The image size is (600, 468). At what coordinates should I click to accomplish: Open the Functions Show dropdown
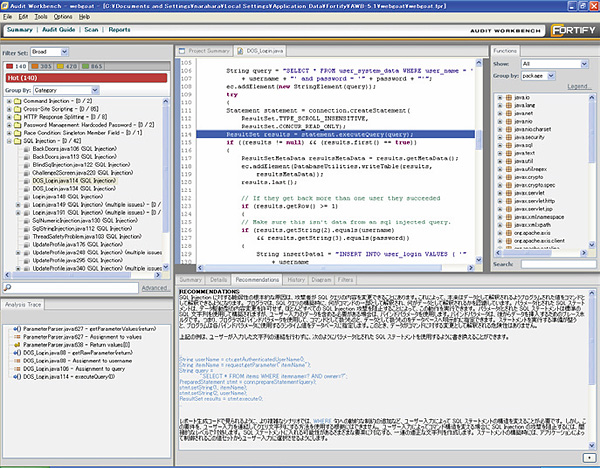(551, 63)
